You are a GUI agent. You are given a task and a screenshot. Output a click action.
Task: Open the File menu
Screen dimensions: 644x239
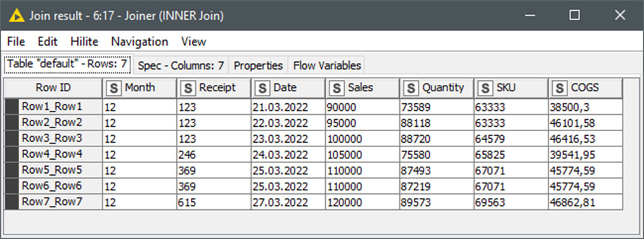coord(16,42)
